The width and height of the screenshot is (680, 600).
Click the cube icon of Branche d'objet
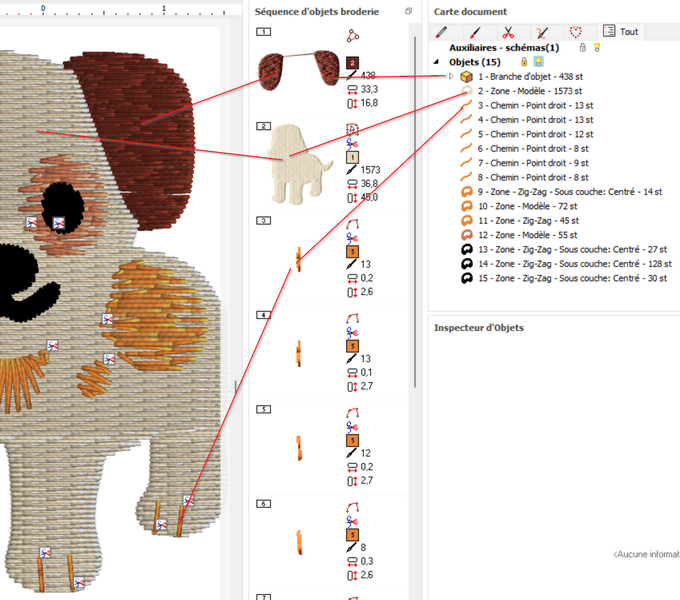[x=466, y=77]
